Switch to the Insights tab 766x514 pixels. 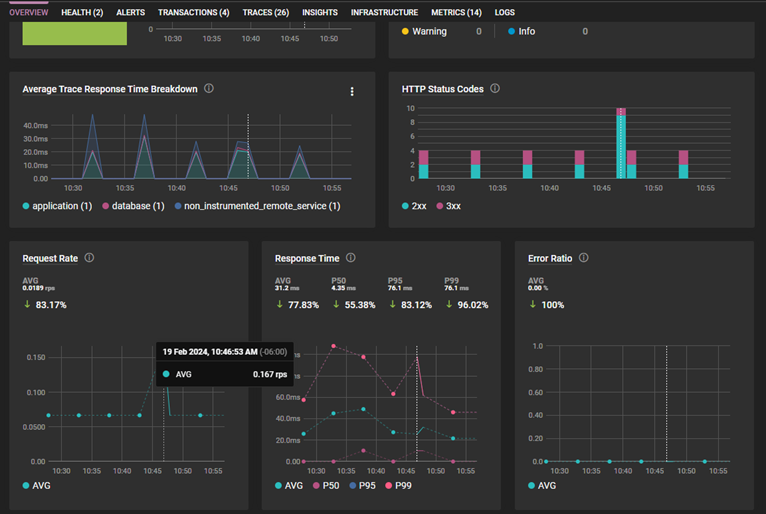coord(319,12)
